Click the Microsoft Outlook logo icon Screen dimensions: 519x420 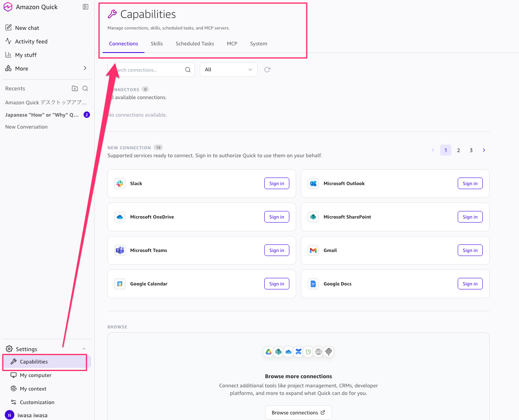(x=313, y=184)
